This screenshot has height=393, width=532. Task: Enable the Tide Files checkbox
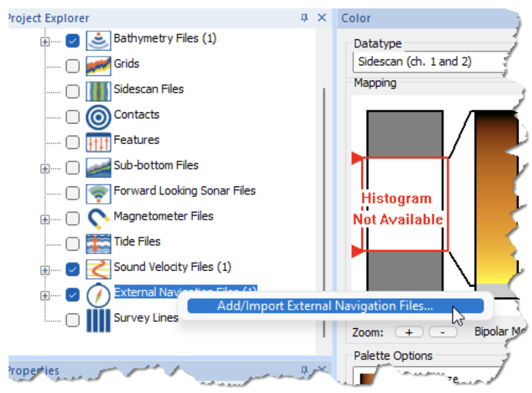coord(72,244)
